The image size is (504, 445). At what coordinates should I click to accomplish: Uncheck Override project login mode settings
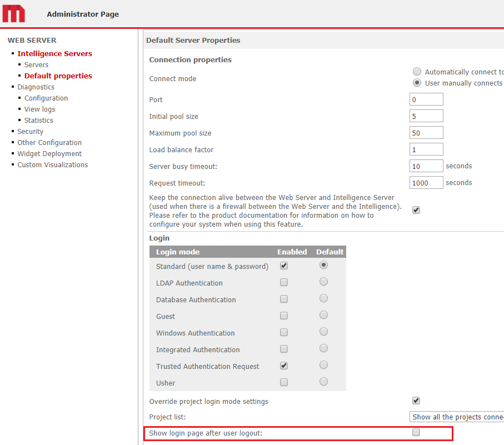416,400
